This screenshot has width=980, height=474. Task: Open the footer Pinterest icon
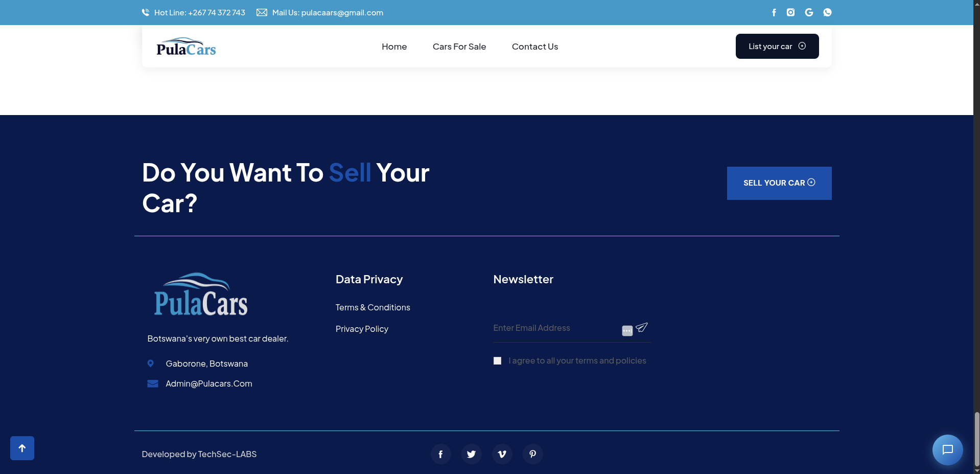532,454
